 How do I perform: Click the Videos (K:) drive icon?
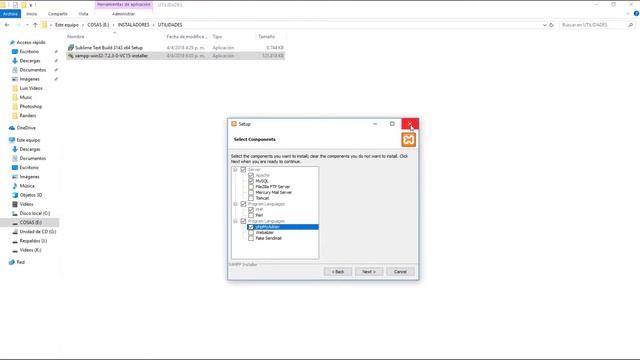pos(15,250)
